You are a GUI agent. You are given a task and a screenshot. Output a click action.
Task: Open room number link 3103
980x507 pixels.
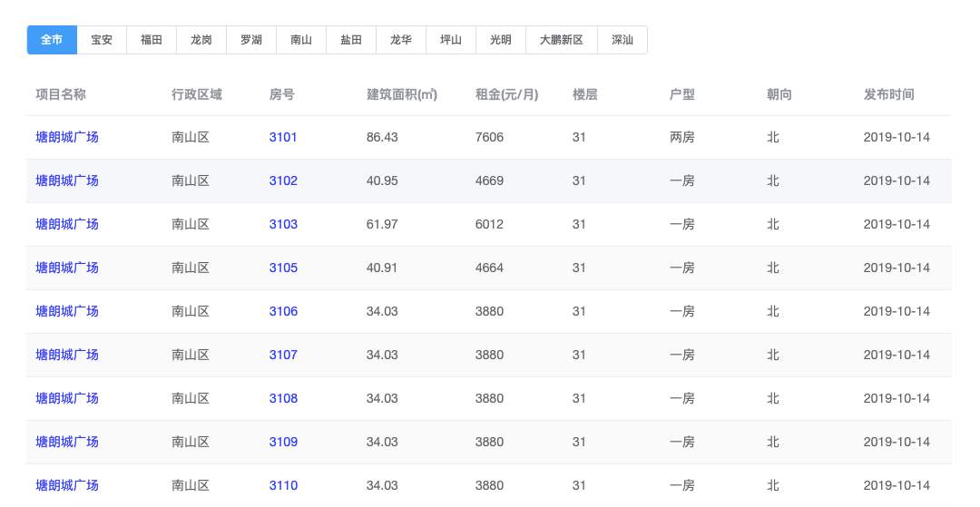(x=283, y=224)
